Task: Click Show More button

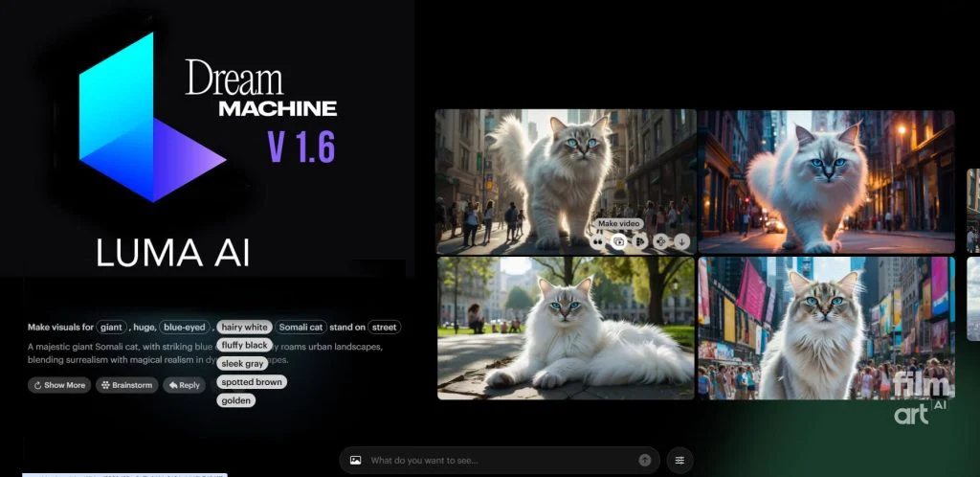Action: 59,385
